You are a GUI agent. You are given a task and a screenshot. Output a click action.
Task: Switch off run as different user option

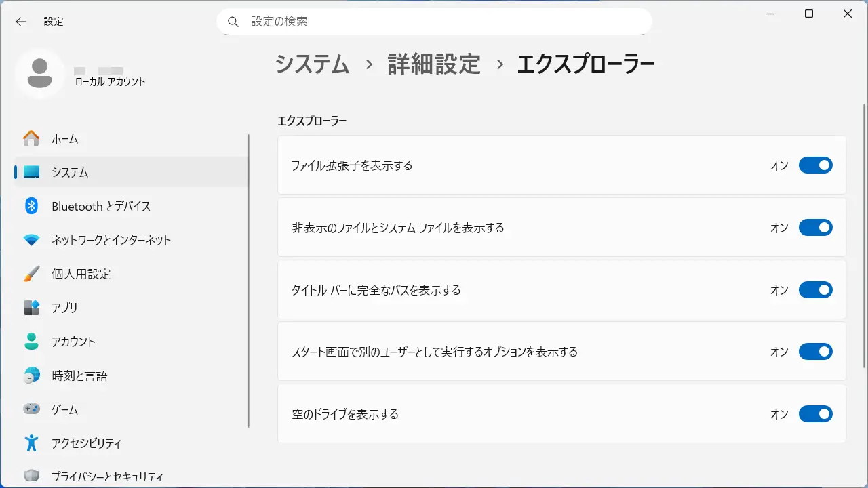pos(815,352)
